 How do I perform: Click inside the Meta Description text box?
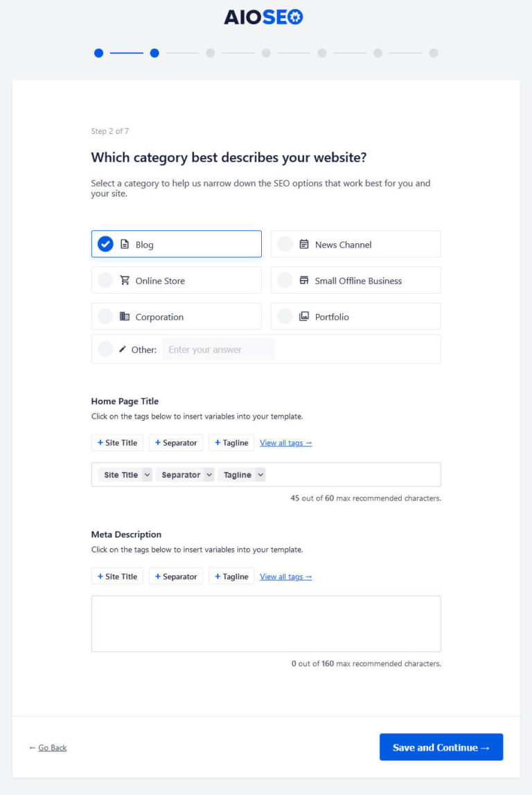point(266,622)
